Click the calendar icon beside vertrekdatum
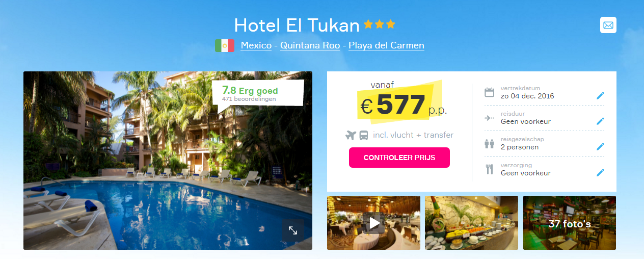Image resolution: width=644 pixels, height=259 pixels. click(489, 92)
